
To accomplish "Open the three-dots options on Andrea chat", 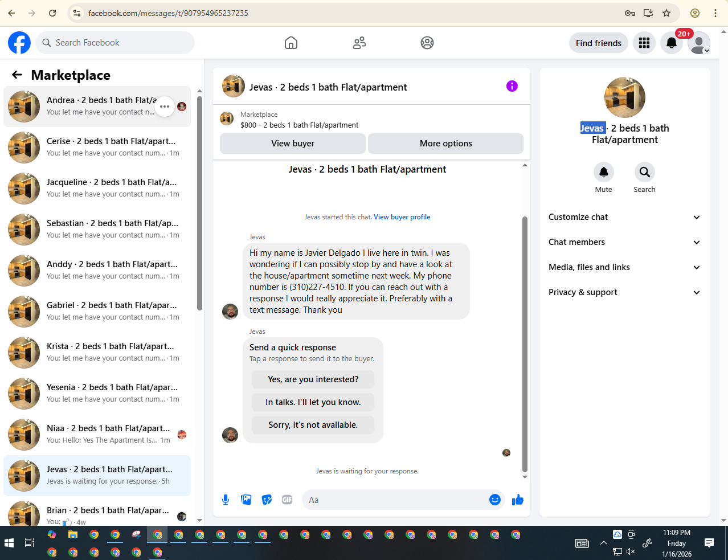I will (x=165, y=107).
